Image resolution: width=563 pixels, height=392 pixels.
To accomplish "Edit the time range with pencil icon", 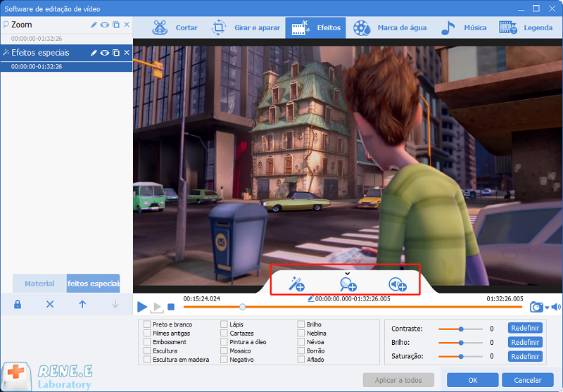I will tap(311, 298).
